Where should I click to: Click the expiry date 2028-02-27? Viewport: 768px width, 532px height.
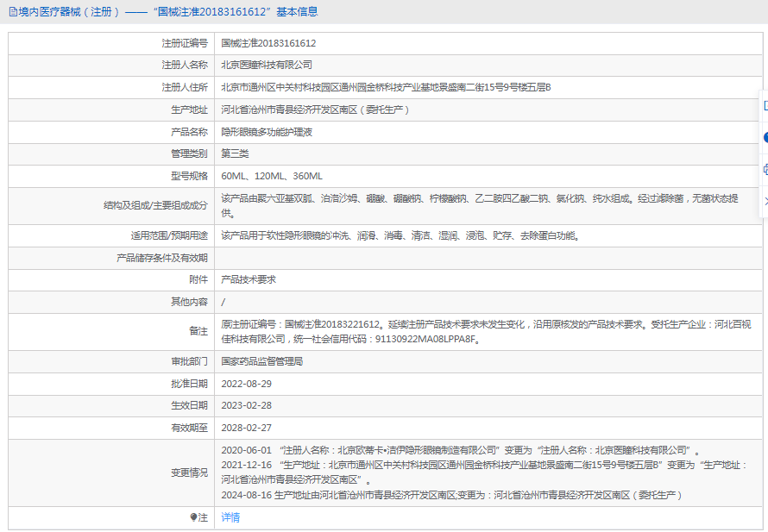[246, 428]
